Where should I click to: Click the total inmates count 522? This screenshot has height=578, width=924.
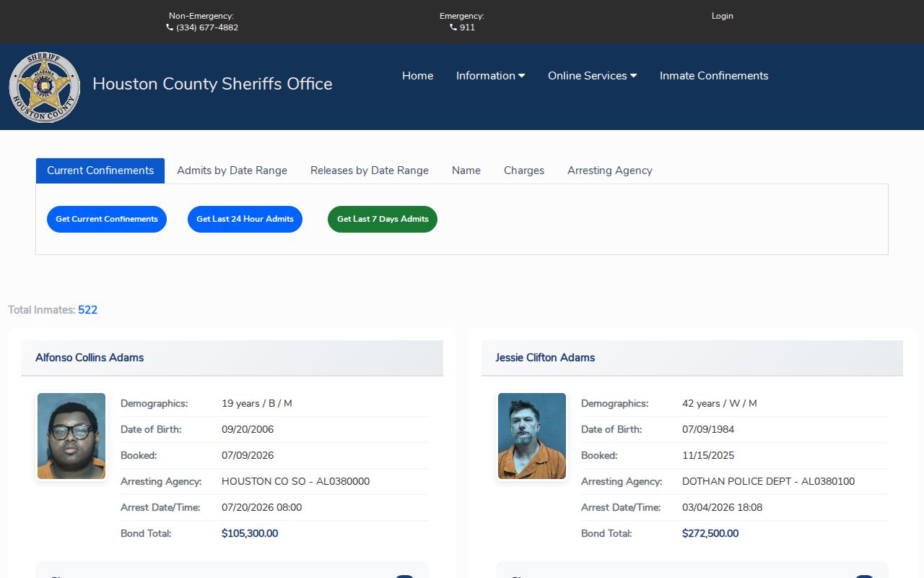[x=87, y=310]
